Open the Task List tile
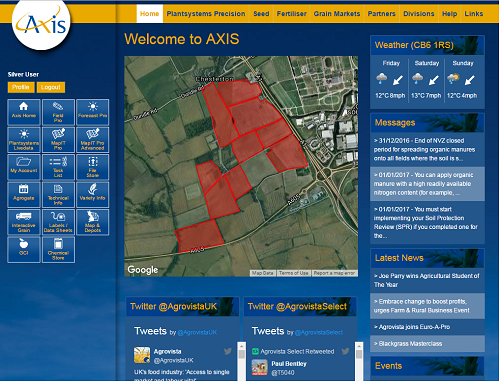This screenshot has width=500, height=382. pyautogui.click(x=58, y=167)
